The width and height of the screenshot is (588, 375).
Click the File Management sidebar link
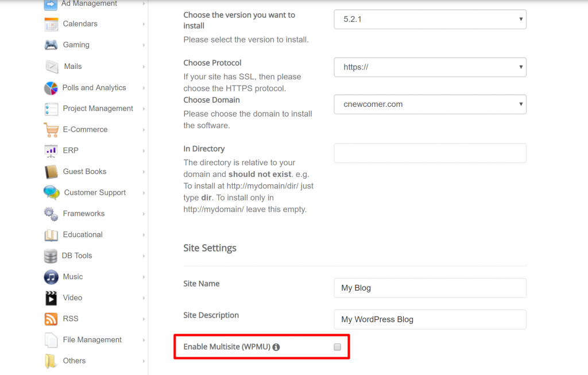(x=92, y=340)
